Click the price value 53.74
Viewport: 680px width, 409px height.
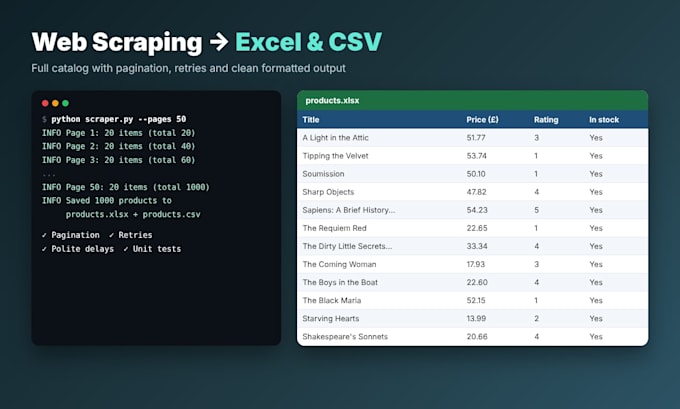coord(477,156)
